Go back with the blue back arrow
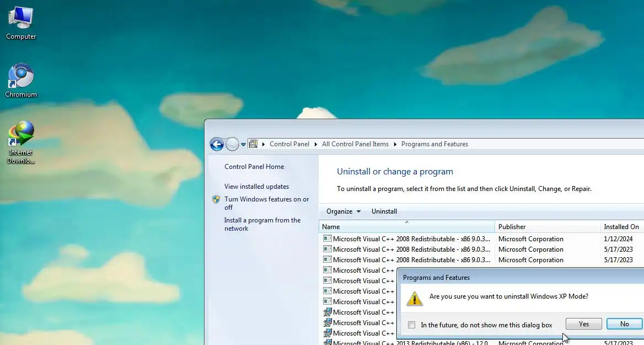This screenshot has height=345, width=644. (217, 144)
